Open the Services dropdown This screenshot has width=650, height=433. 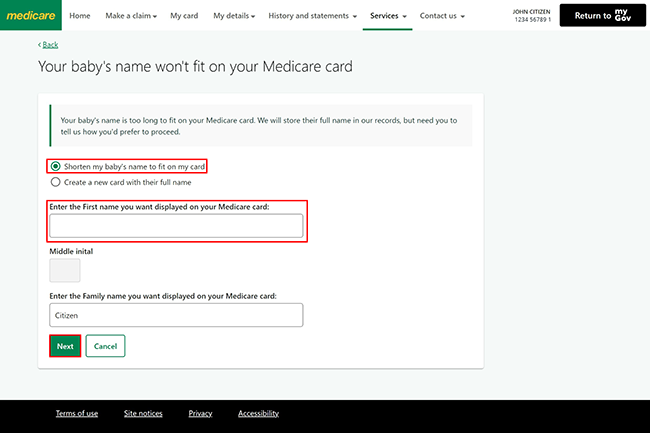click(388, 16)
